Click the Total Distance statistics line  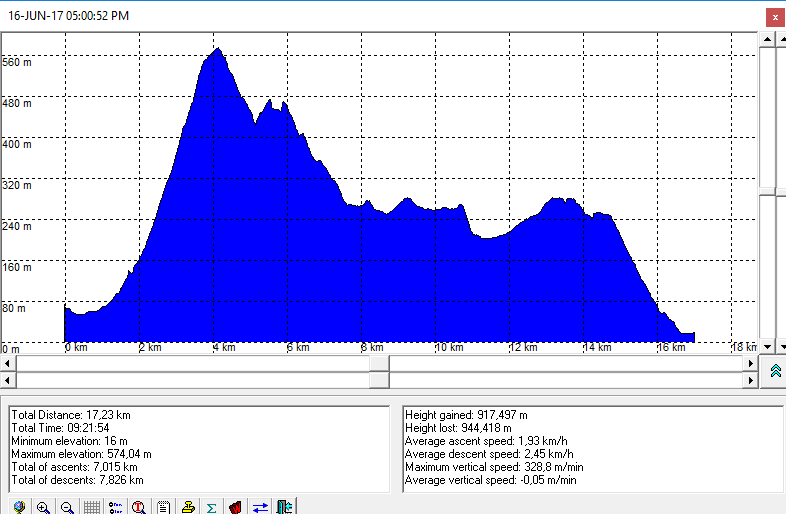(x=71, y=414)
